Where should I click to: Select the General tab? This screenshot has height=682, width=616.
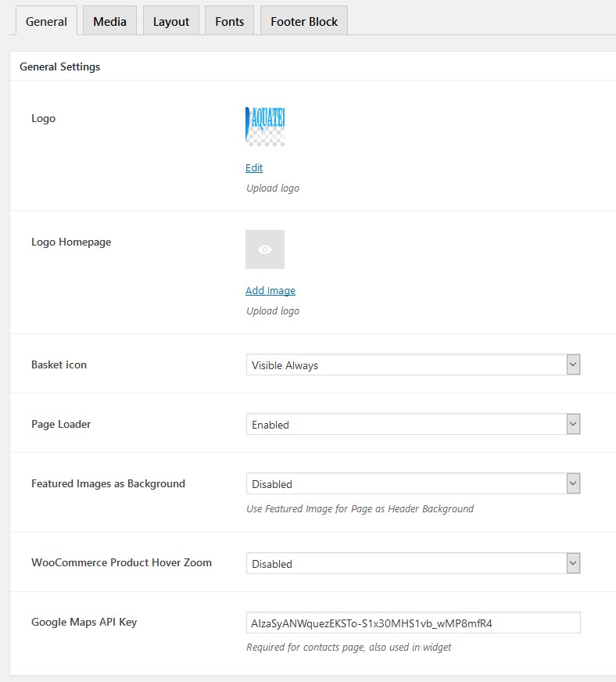(x=46, y=21)
